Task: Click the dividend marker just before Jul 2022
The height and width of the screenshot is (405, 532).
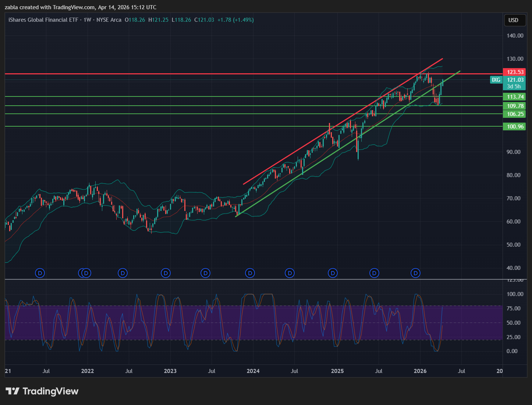Action: tap(123, 273)
